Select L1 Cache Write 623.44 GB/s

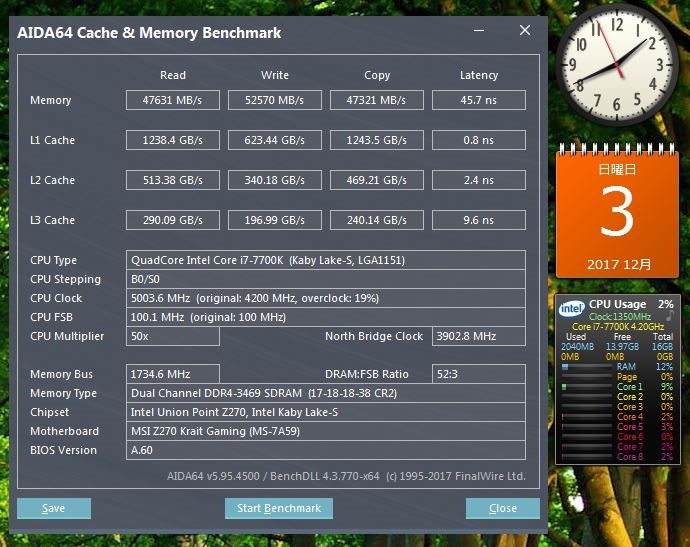[x=275, y=140]
